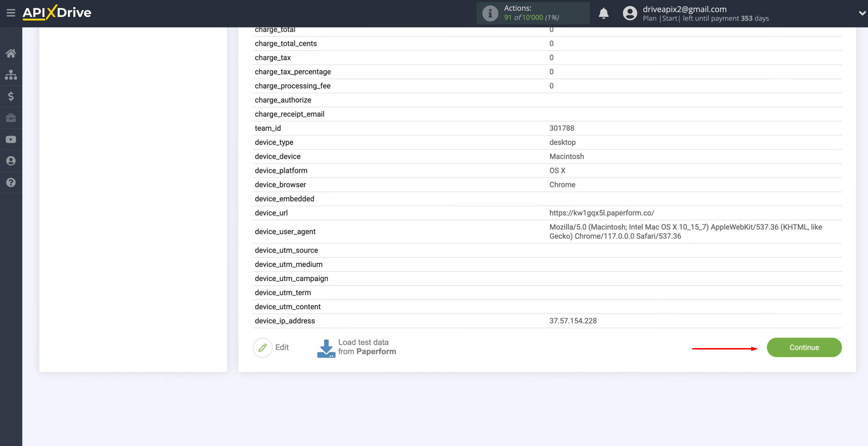
Task: Open the payments dollar icon in sidebar
Action: tap(11, 96)
